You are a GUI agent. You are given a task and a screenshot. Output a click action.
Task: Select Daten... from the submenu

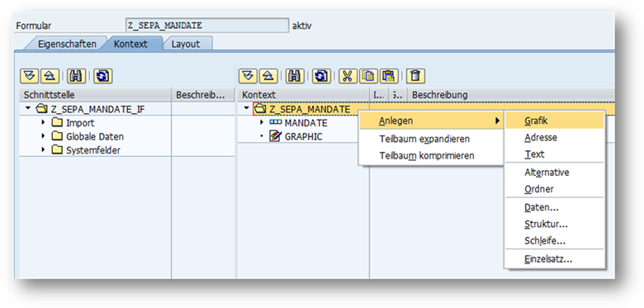tap(555, 207)
